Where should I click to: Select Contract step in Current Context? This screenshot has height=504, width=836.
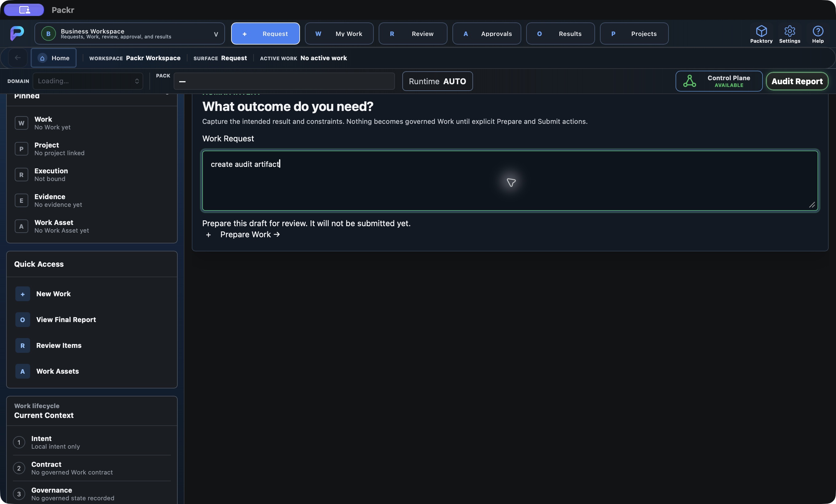92,468
